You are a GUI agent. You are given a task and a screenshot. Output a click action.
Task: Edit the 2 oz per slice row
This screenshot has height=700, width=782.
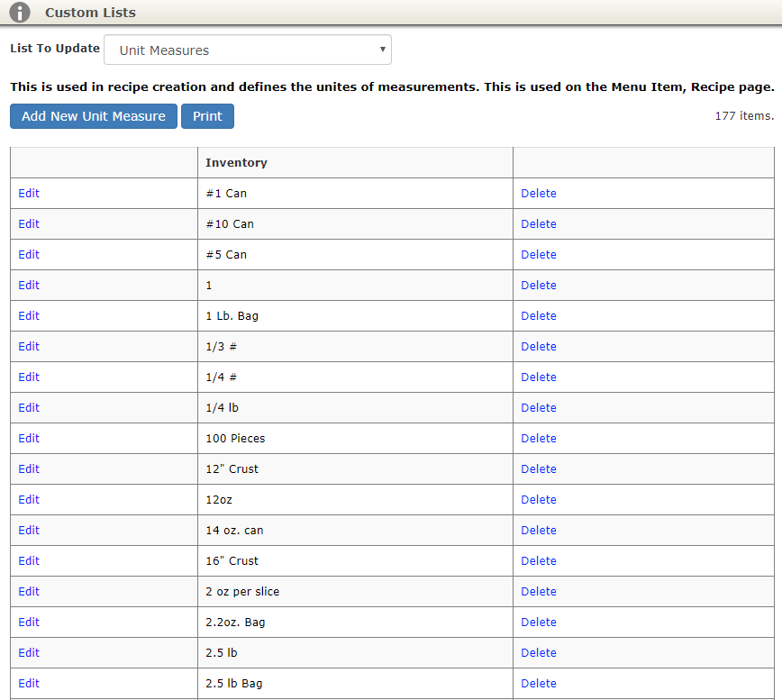(x=29, y=592)
